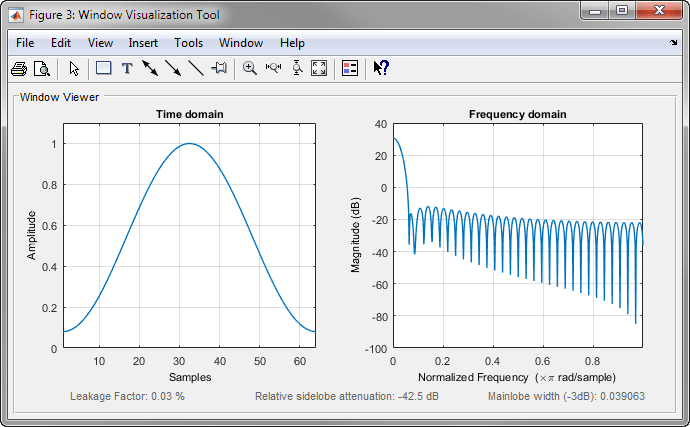Choose the Insert single Arrow tool

173,68
